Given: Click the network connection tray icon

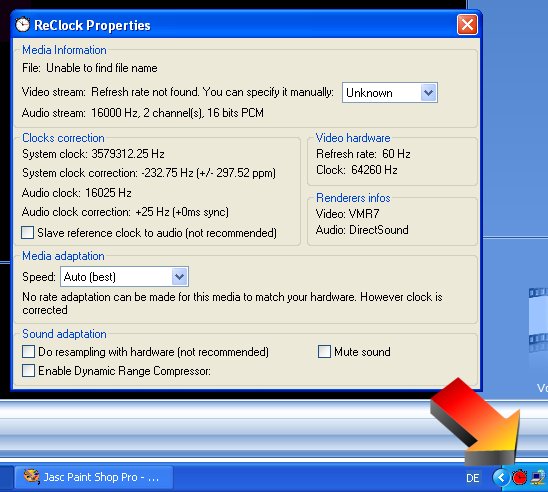Looking at the screenshot, I should click(x=538, y=477).
